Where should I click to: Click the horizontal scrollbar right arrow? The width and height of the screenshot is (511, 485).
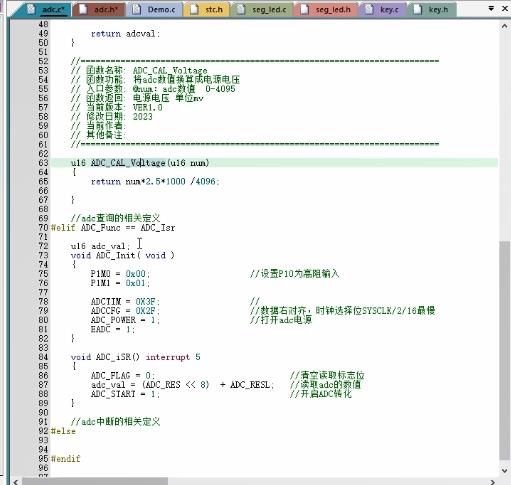click(493, 482)
